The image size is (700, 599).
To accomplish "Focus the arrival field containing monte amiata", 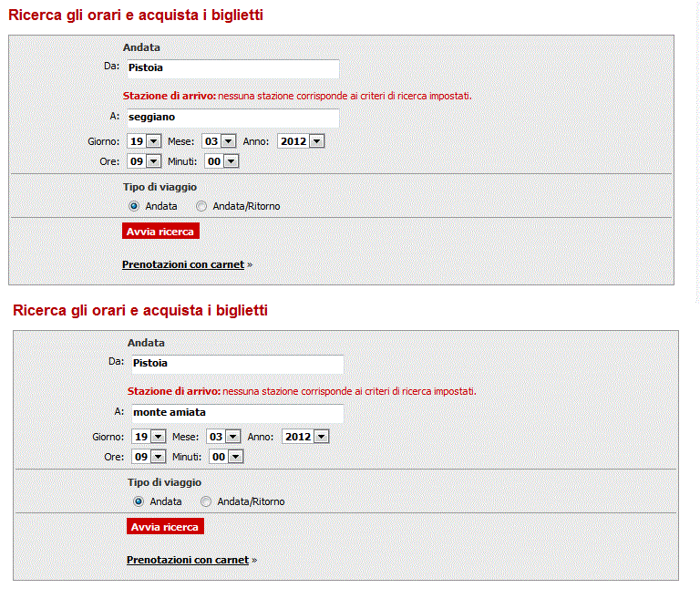I will 236,413.
